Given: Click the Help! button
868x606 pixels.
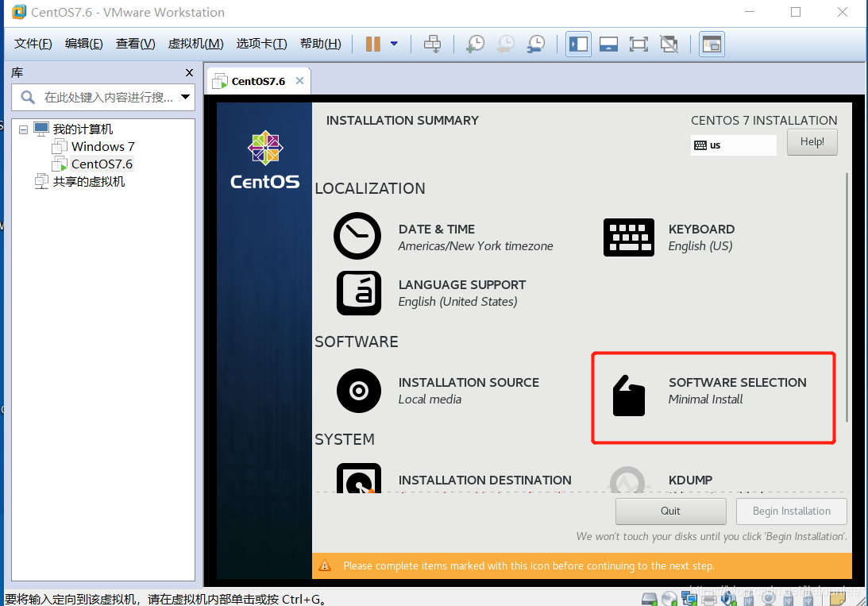Looking at the screenshot, I should click(812, 141).
